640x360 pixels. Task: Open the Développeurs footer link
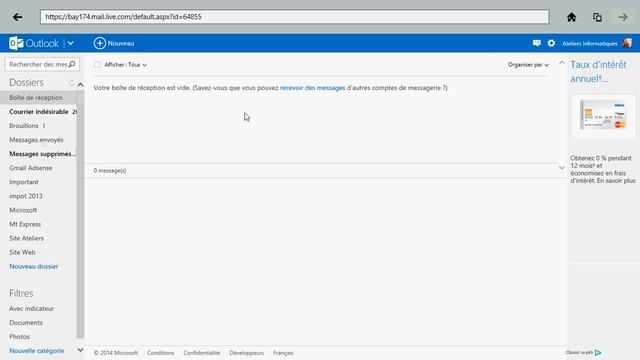click(x=247, y=353)
